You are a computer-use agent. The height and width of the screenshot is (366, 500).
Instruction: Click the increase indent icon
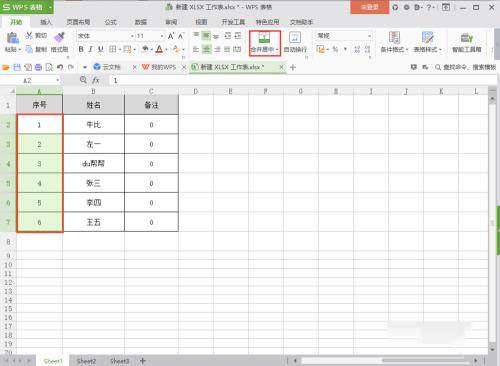[x=238, y=36]
